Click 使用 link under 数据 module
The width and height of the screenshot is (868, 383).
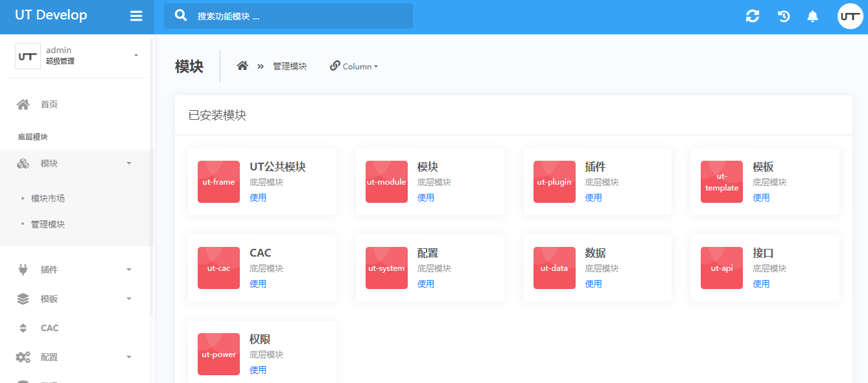point(593,284)
